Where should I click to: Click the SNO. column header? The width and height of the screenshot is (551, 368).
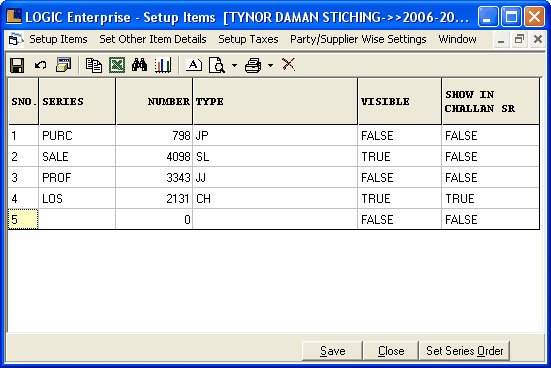click(23, 101)
